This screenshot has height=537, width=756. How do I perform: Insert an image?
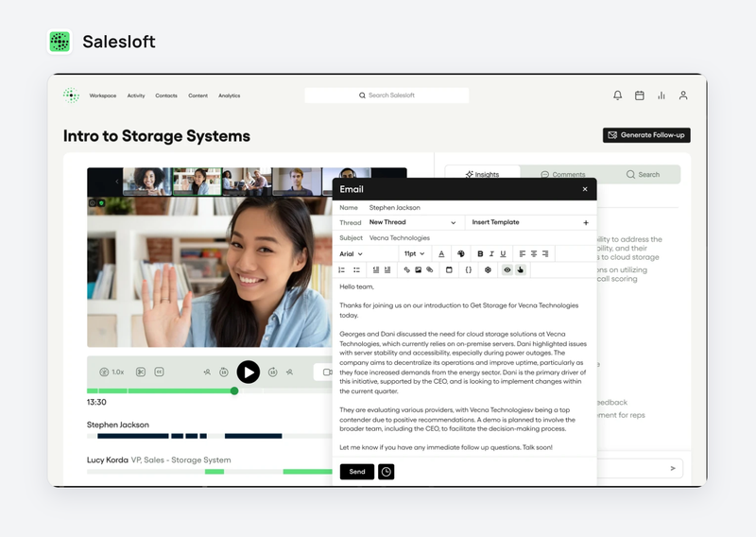point(418,269)
